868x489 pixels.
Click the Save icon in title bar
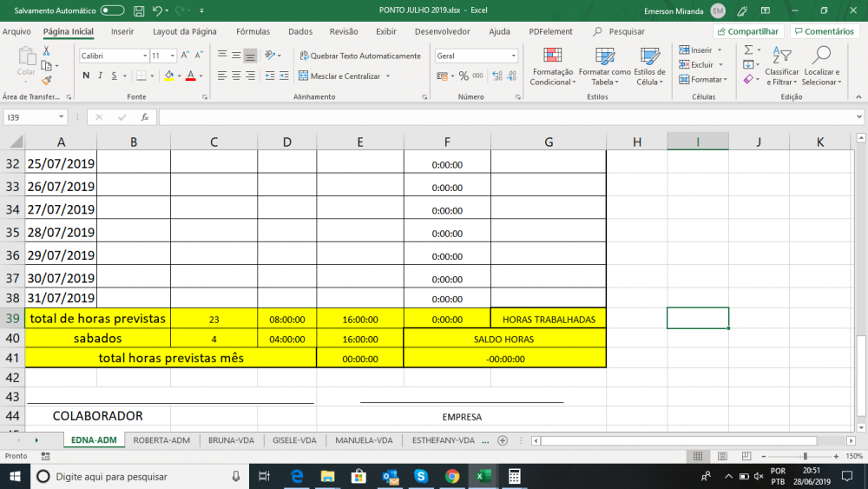coord(139,10)
